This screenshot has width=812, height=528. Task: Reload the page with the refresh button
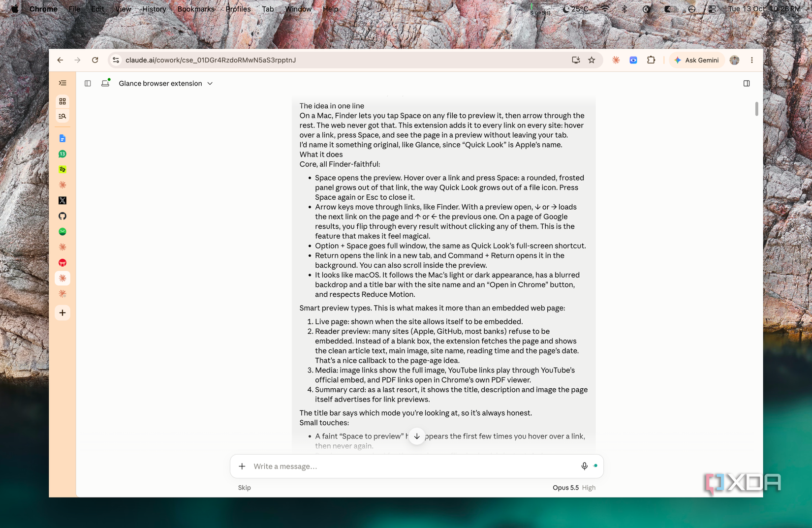tap(95, 60)
